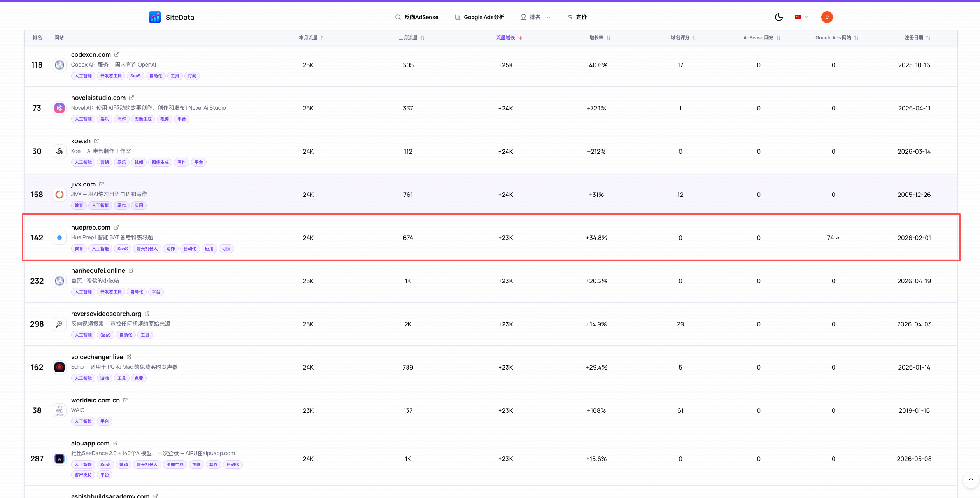Click 免费 tag under voicechanger.live

pos(139,378)
